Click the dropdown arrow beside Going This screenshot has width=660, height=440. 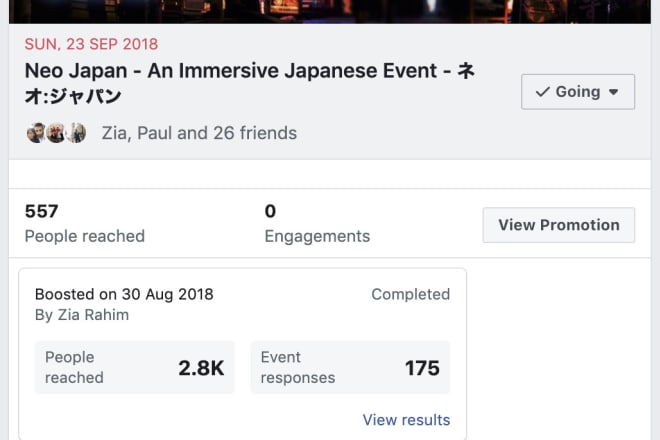(x=614, y=92)
